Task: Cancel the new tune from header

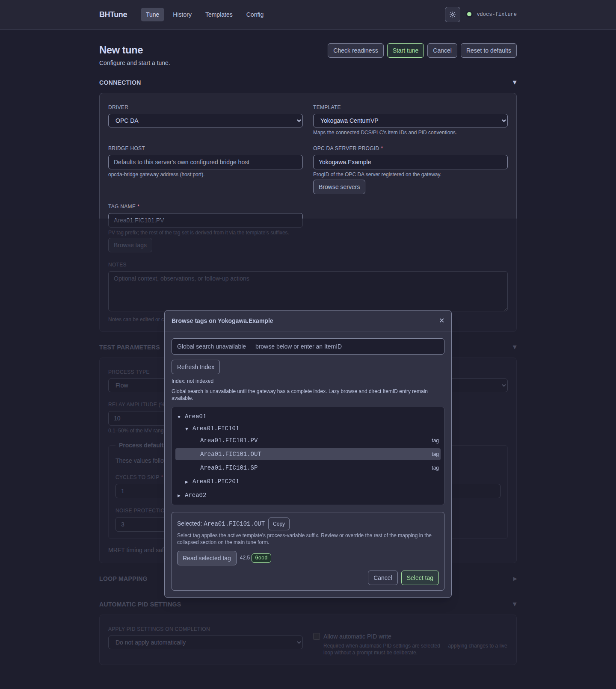Action: tap(442, 50)
